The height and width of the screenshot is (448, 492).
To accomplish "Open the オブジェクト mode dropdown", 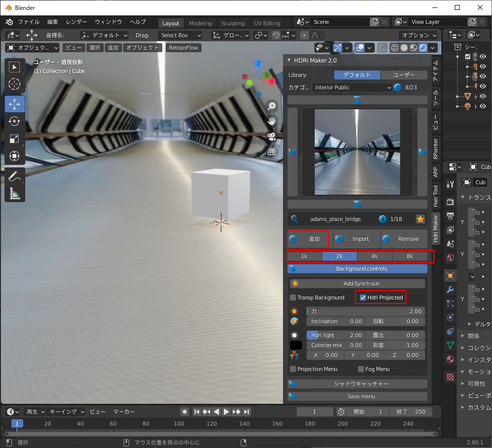I will (x=33, y=48).
